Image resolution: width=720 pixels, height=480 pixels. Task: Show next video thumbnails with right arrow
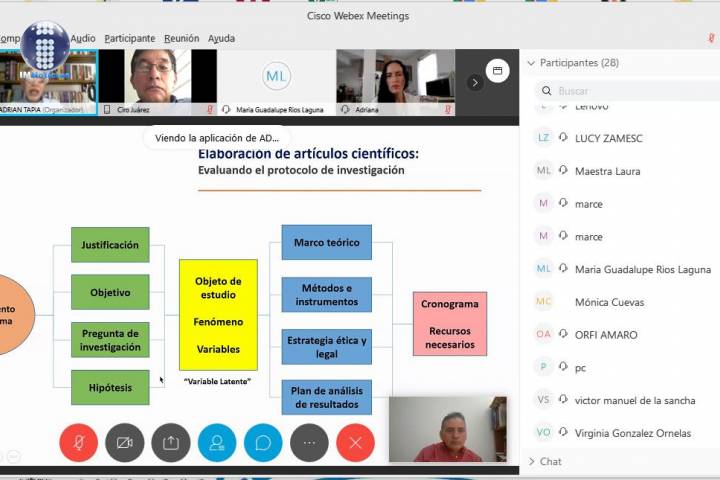coord(475,82)
